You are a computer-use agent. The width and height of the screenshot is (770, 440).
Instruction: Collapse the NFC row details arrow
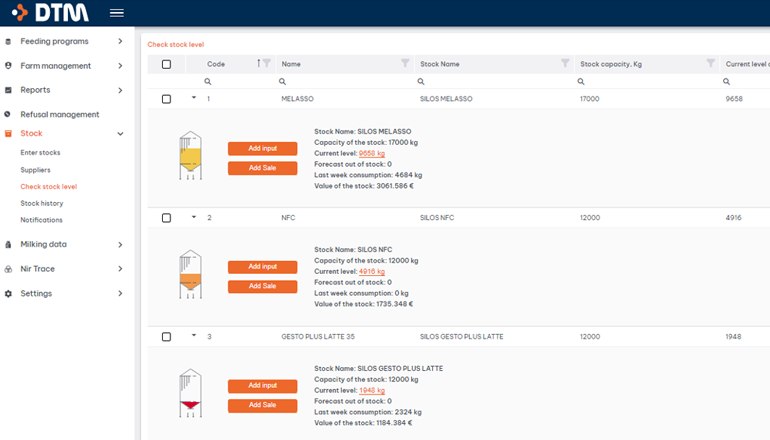coord(194,217)
